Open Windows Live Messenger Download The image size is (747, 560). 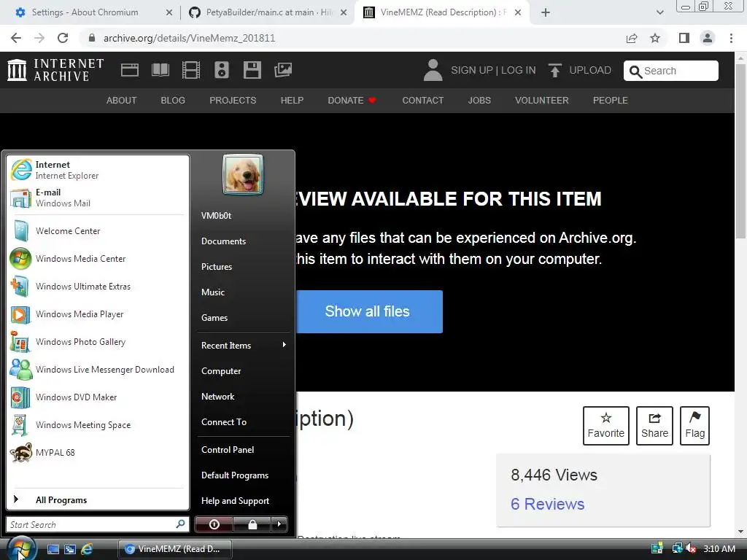[x=98, y=370]
